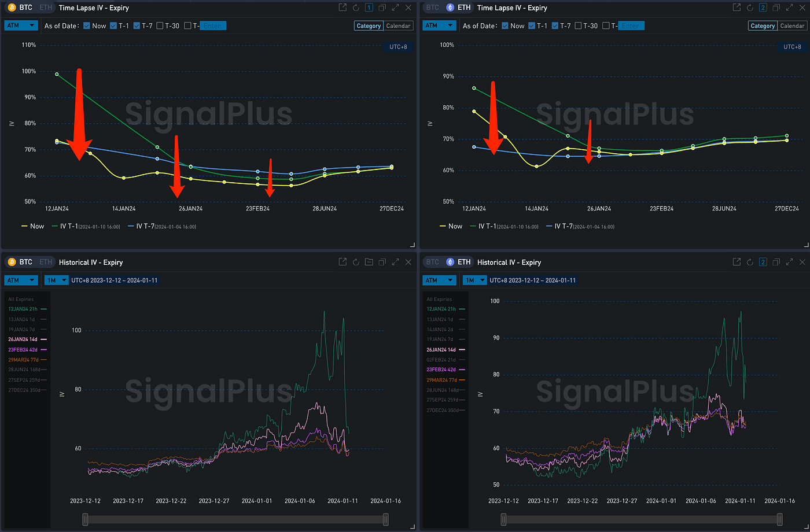This screenshot has width=810, height=532.
Task: Select Calendar view in BTC Time Lapse panel
Action: click(x=398, y=25)
